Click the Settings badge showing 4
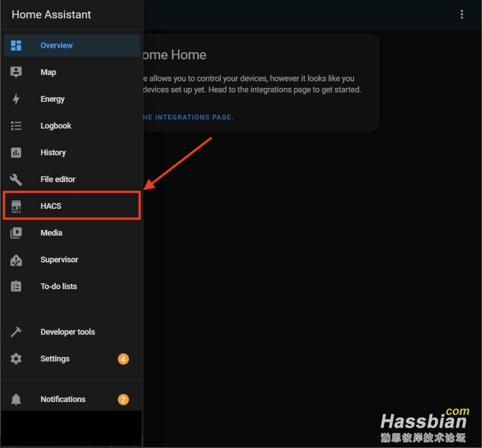 click(x=123, y=359)
